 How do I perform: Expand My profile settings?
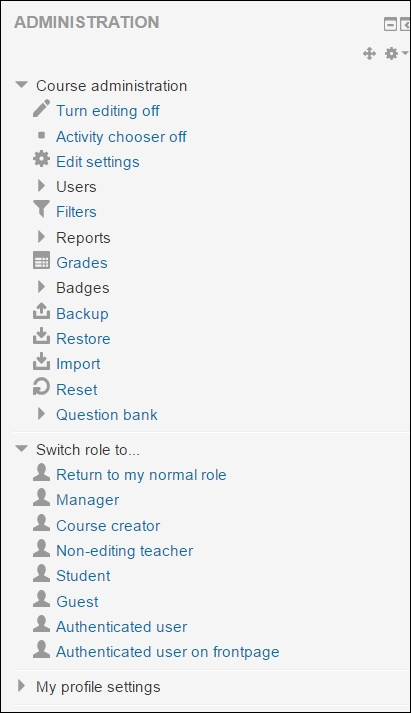click(x=21, y=686)
